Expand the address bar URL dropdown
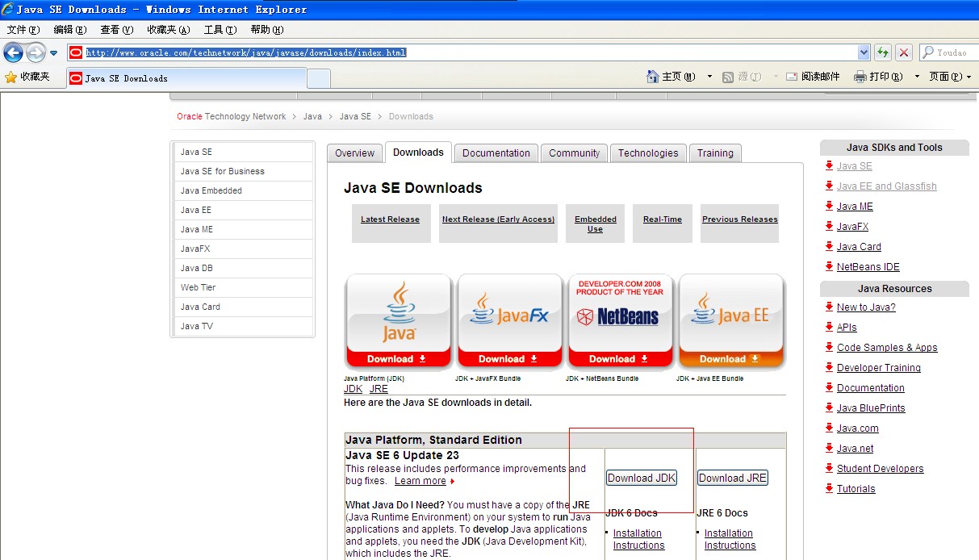The width and height of the screenshot is (979, 560). (x=864, y=52)
